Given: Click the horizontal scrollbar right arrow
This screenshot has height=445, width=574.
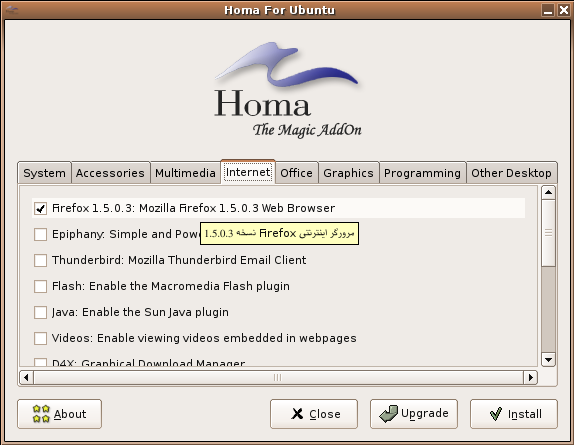Looking at the screenshot, I should [x=530, y=377].
